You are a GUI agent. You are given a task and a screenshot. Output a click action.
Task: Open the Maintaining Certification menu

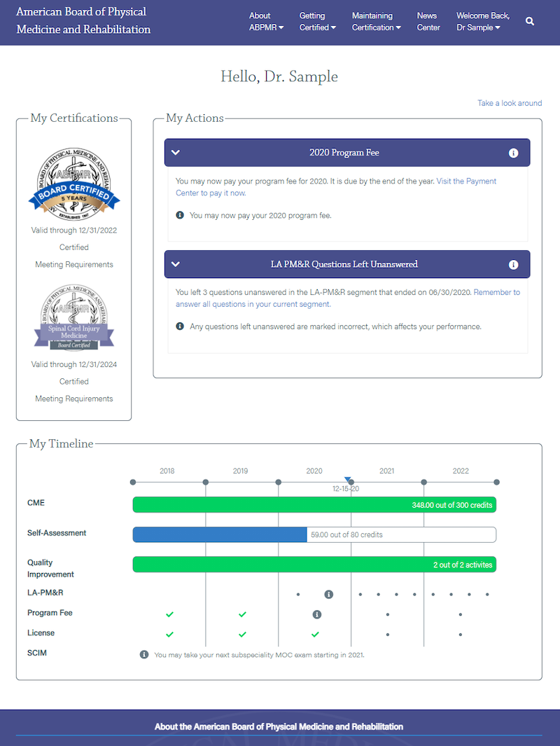click(x=376, y=22)
